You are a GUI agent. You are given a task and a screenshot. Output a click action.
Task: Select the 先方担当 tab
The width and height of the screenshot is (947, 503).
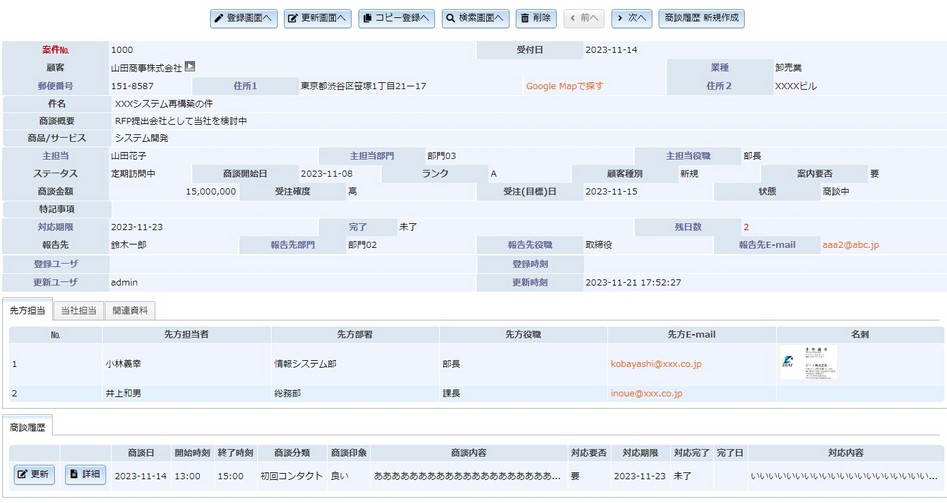click(x=27, y=311)
